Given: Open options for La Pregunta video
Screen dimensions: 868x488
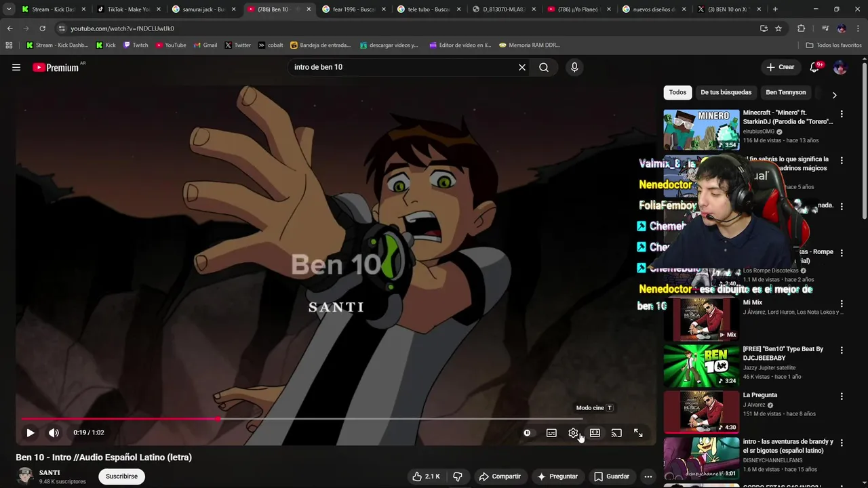Looking at the screenshot, I should 842,396.
